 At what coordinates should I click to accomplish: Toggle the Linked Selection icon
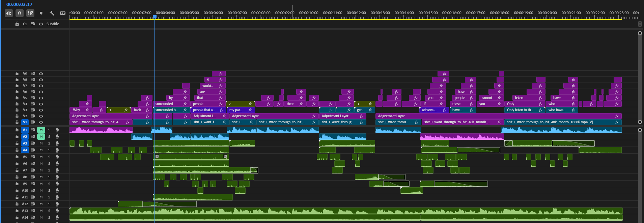[x=30, y=13]
